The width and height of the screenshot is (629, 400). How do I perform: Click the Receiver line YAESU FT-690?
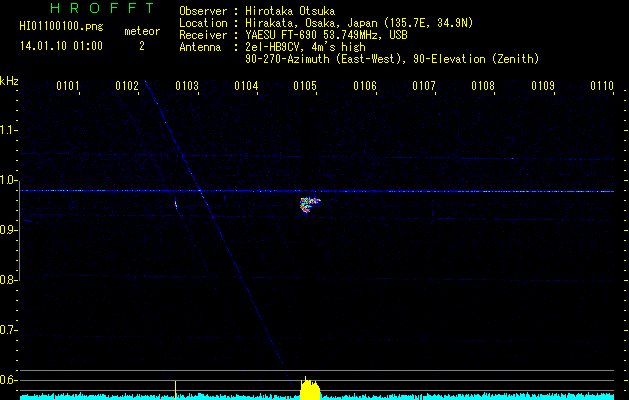coord(326,35)
